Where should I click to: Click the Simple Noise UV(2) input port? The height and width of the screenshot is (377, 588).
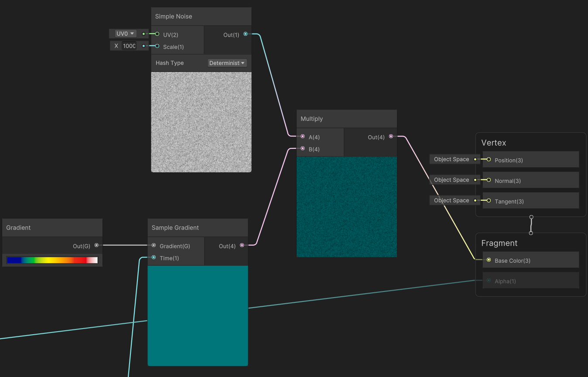[157, 34]
